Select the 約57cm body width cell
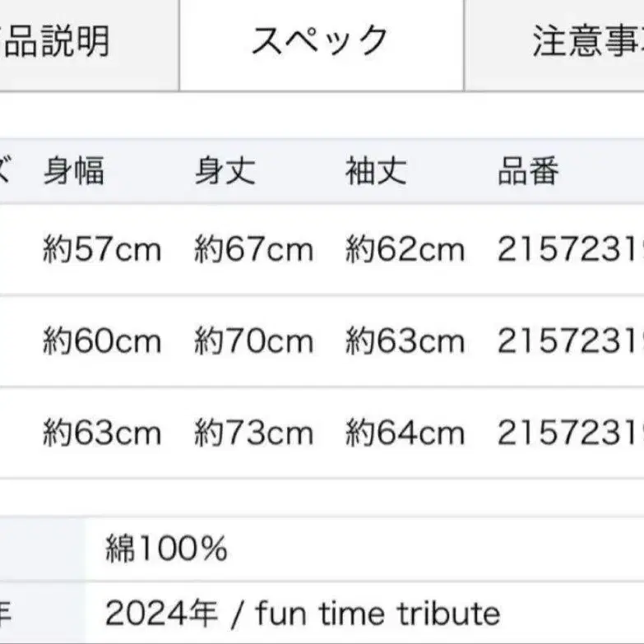Image resolution: width=644 pixels, height=644 pixels. [102, 250]
